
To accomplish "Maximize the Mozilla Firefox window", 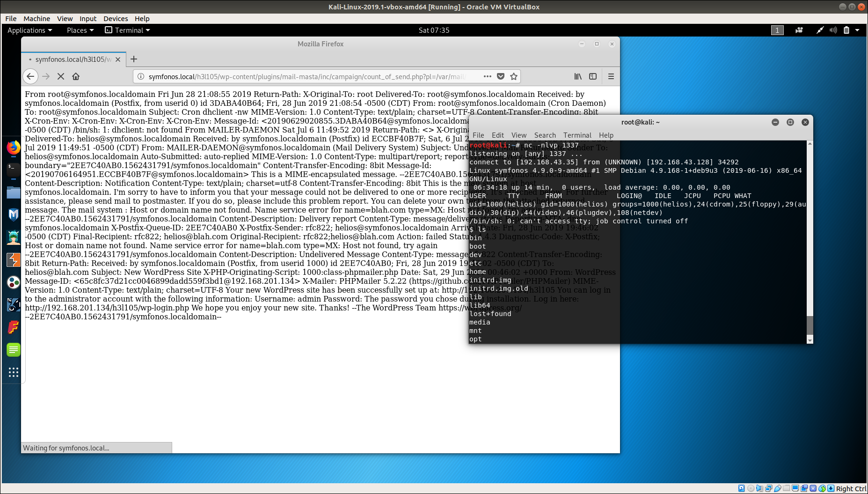I will 597,44.
